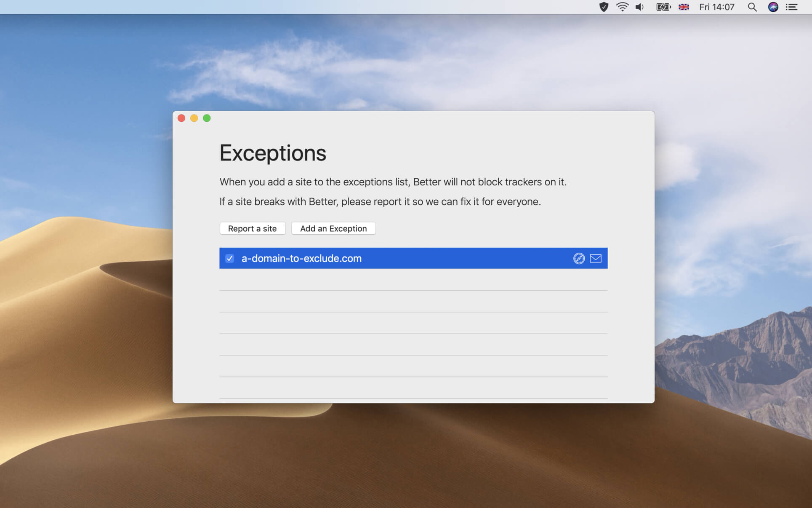Click the Exceptions heading text
Image resolution: width=812 pixels, height=508 pixels.
click(x=273, y=152)
